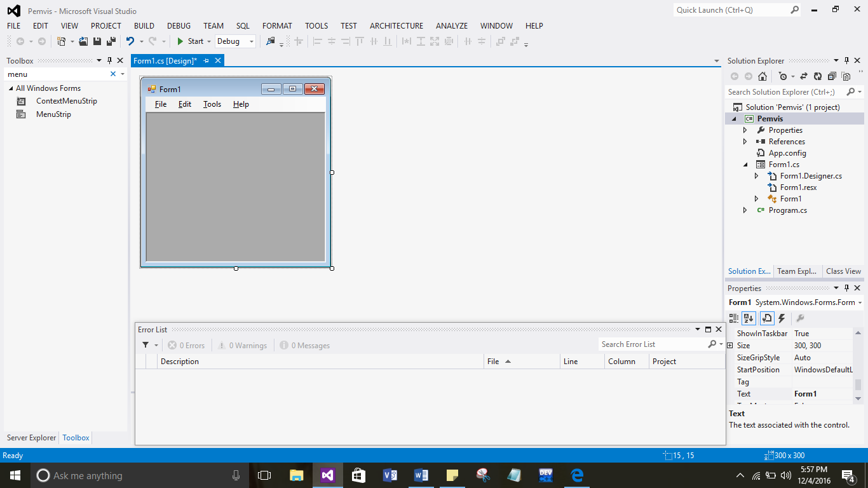Image resolution: width=868 pixels, height=488 pixels.
Task: Click Home icon in Solution Explorer
Action: [x=763, y=76]
